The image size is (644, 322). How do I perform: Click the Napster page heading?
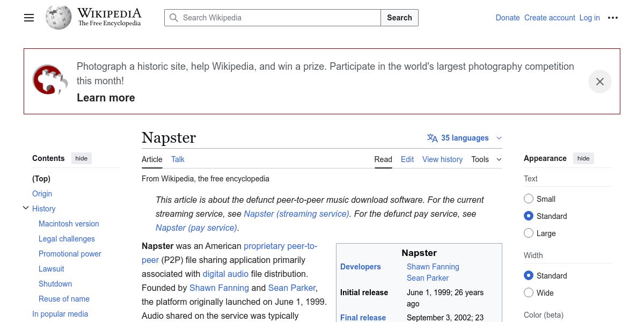[169, 138]
